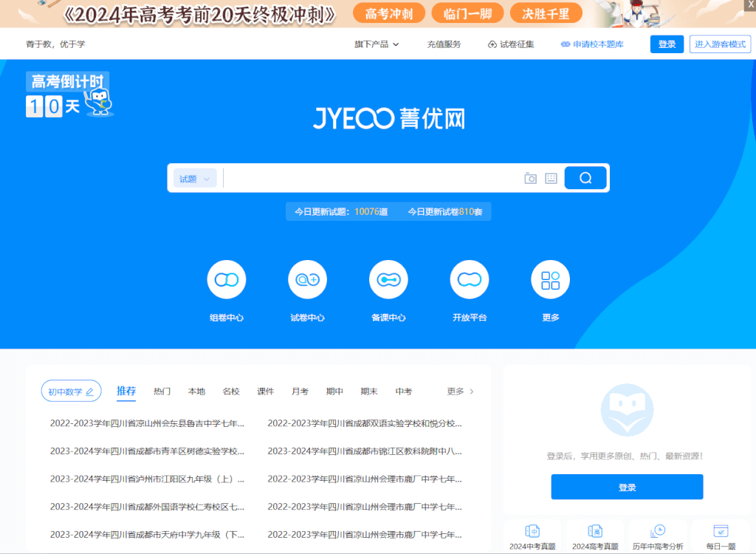Open the 试卷中心 round icon
This screenshot has height=554, width=756.
[307, 279]
